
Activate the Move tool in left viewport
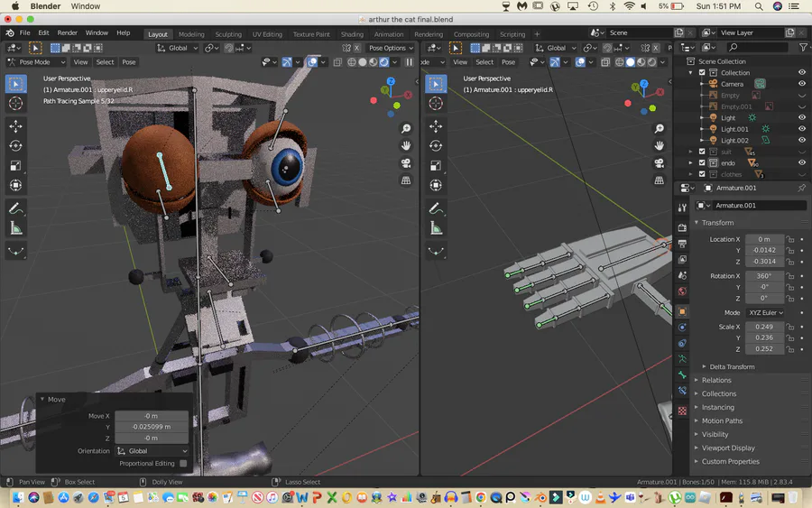[x=16, y=126]
